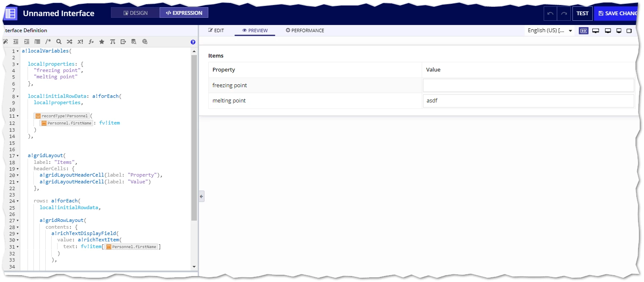Collapse local!initialRowData fold at line 8
The width and height of the screenshot is (644, 282).
[17, 97]
